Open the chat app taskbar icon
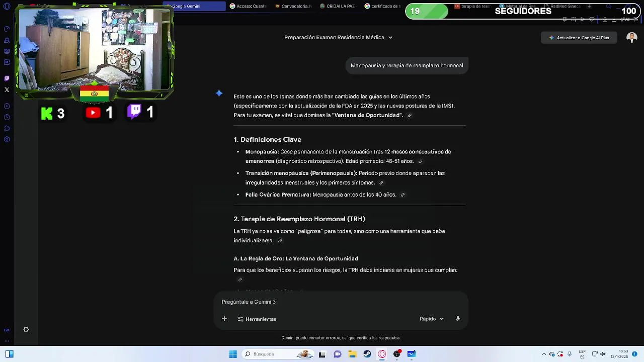This screenshot has height=362, width=644. (337, 354)
